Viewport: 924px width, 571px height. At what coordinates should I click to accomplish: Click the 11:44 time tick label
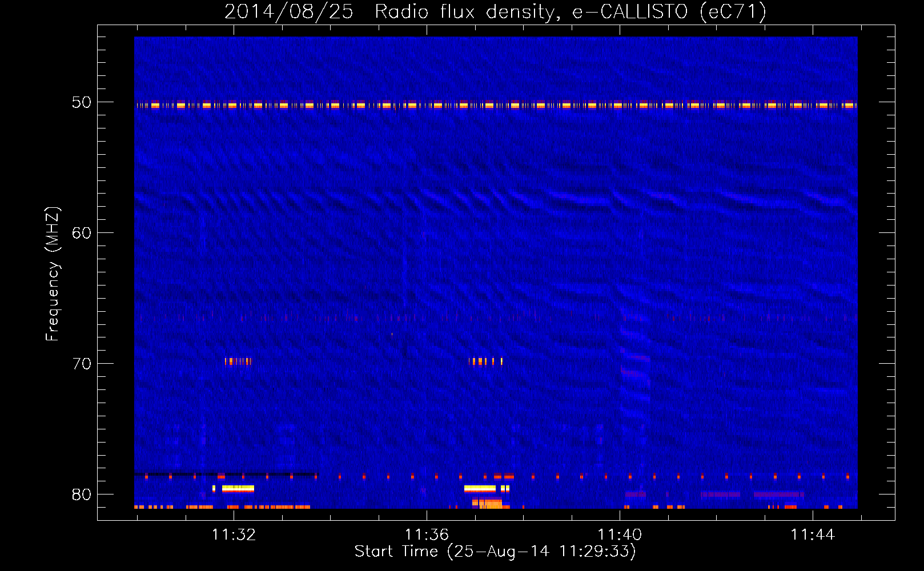point(813,534)
